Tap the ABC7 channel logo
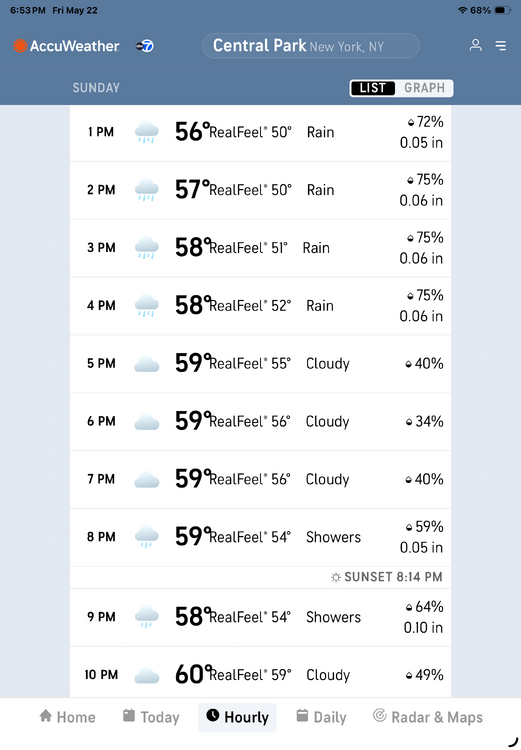521x750 pixels. tap(144, 46)
